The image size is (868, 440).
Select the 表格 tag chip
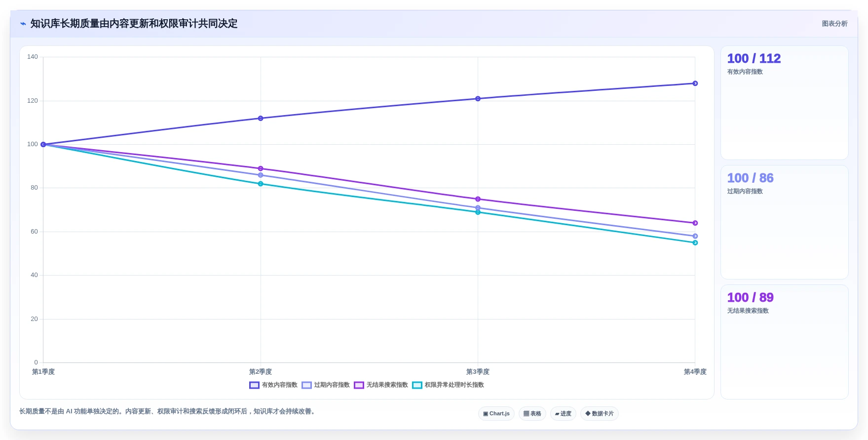[x=532, y=414]
